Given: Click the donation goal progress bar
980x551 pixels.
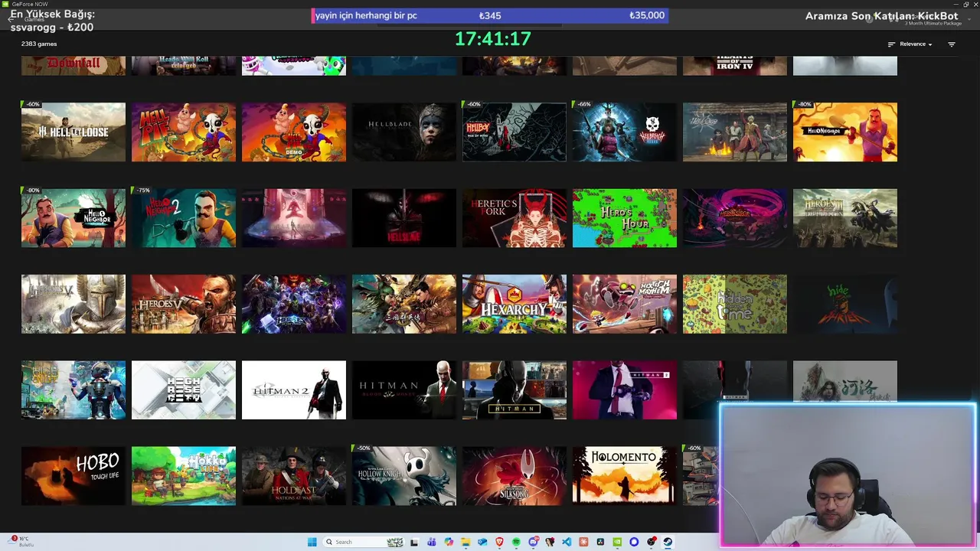Looking at the screenshot, I should click(490, 15).
